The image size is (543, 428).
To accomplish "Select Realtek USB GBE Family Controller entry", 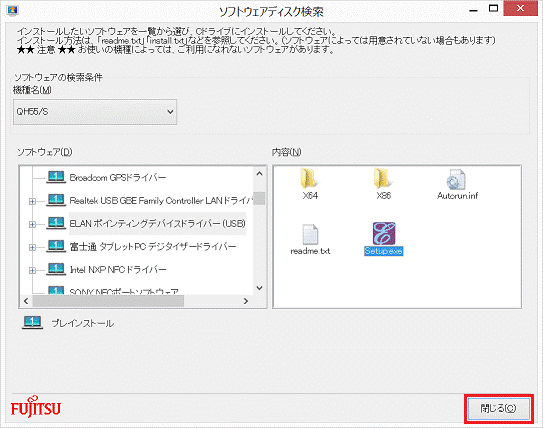I will tap(161, 200).
